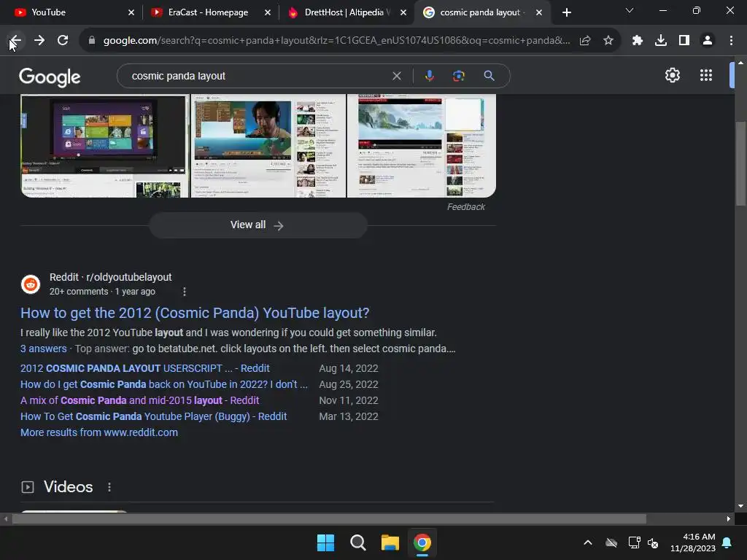The height and width of the screenshot is (560, 747).
Task: Click vertical scrollbar down arrow
Action: [x=740, y=506]
